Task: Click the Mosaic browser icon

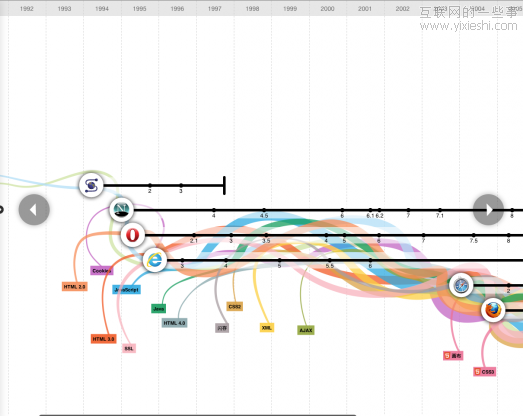Action: pos(91,185)
